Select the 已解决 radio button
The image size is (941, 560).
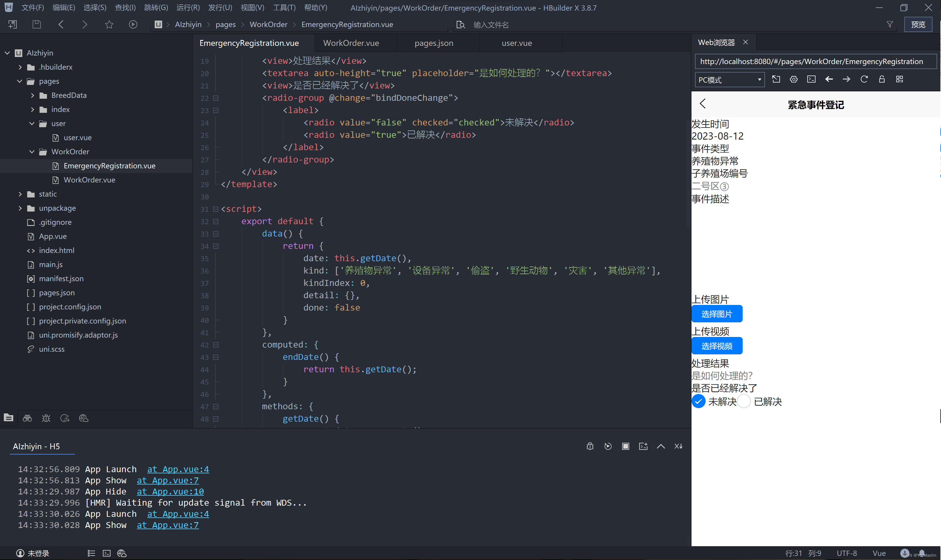(x=744, y=401)
